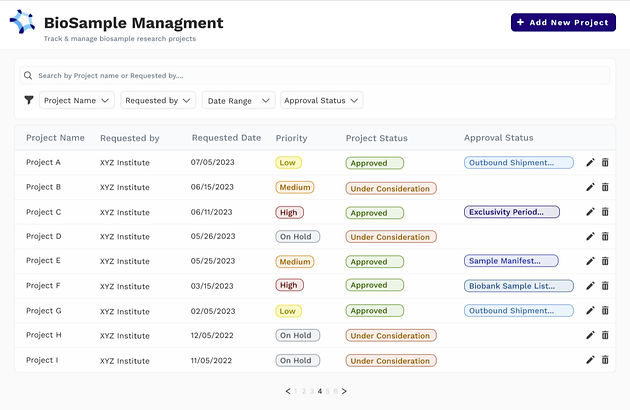Image resolution: width=630 pixels, height=410 pixels.
Task: Delete Project F using trash icon
Action: pos(605,286)
